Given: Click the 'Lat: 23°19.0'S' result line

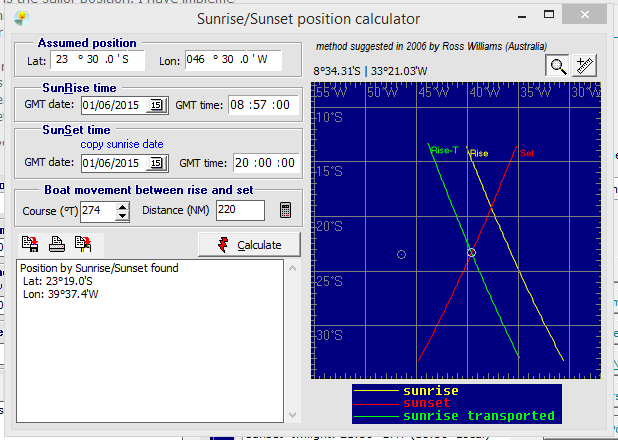Looking at the screenshot, I should [x=58, y=281].
